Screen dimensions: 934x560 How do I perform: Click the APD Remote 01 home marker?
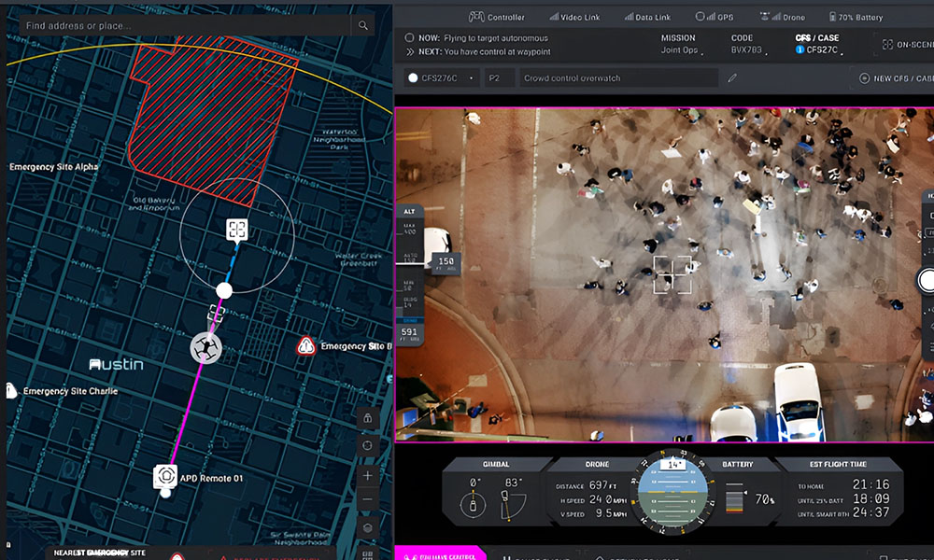point(165,476)
